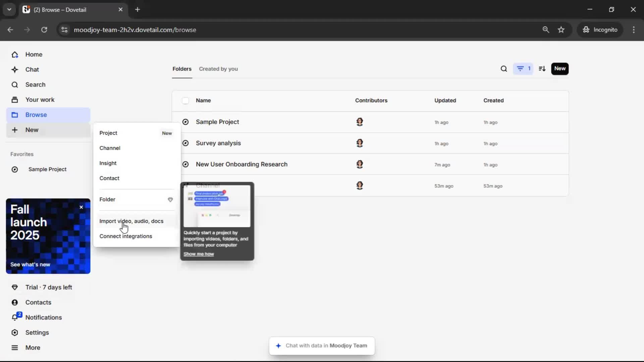Toggle the select-all checkbox beside Name
644x362 pixels.
tap(185, 101)
